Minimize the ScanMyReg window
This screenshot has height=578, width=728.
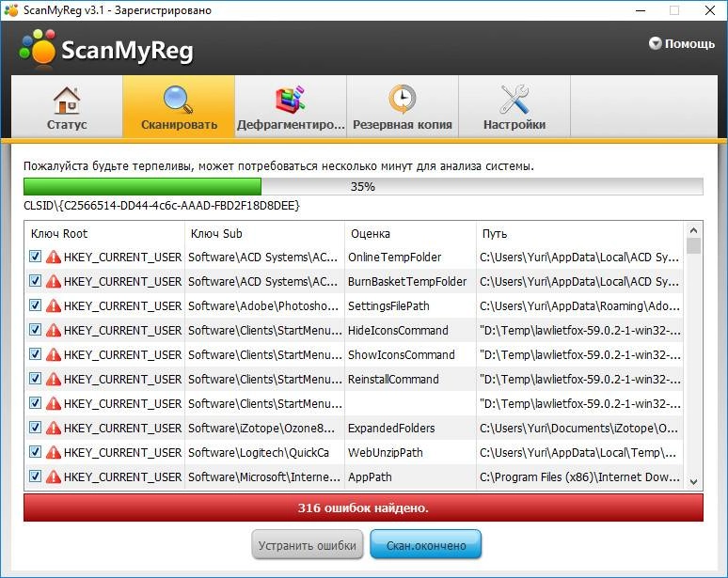point(641,10)
